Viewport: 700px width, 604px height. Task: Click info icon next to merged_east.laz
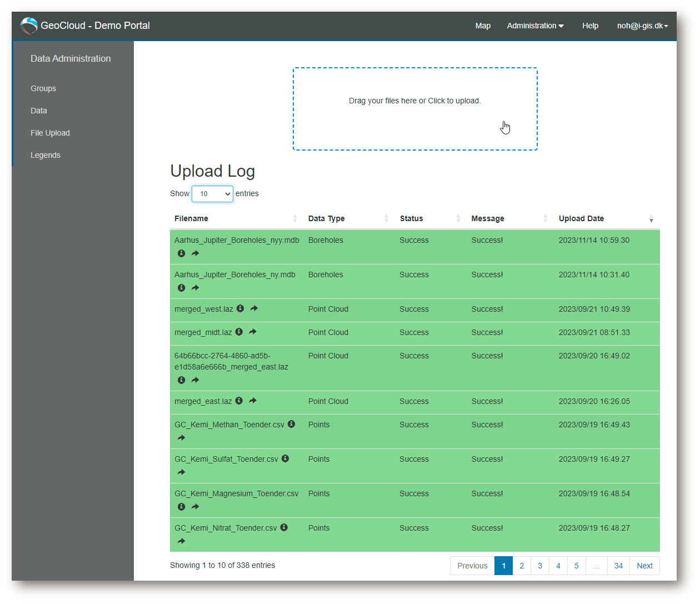coord(239,401)
